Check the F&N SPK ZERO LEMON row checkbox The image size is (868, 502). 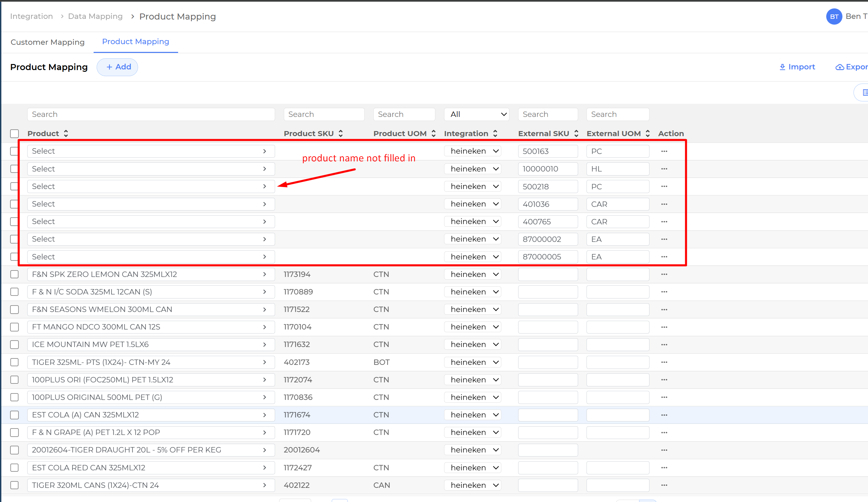[x=14, y=275]
